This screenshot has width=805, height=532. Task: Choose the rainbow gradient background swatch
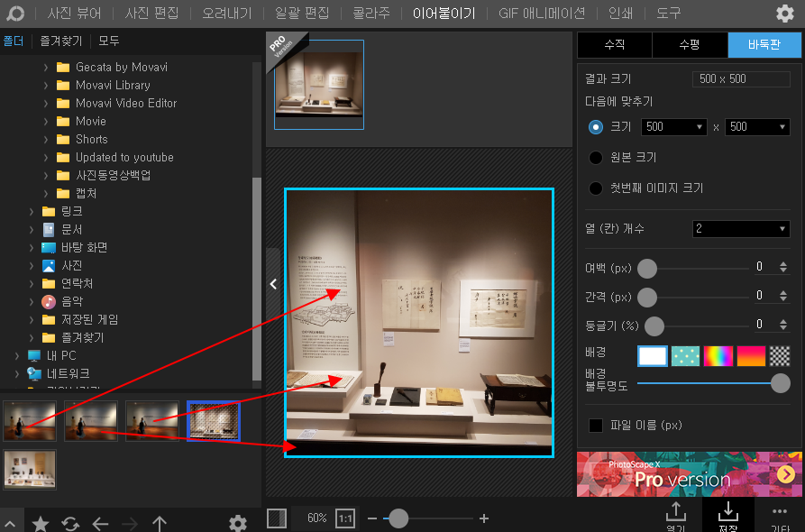click(x=718, y=356)
